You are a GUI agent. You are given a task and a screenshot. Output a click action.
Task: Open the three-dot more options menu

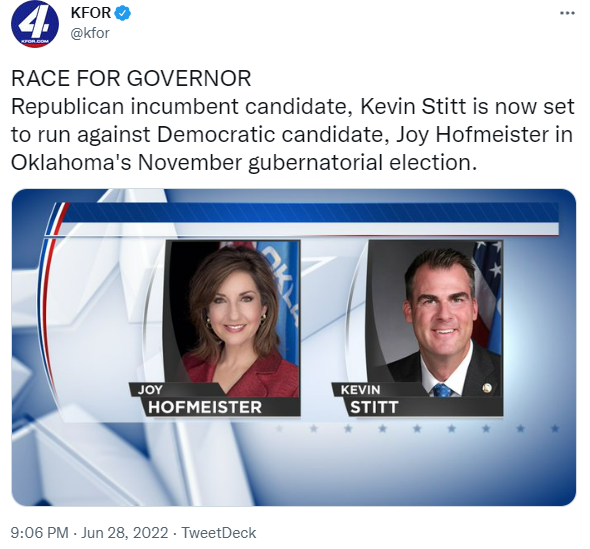pyautogui.click(x=567, y=13)
